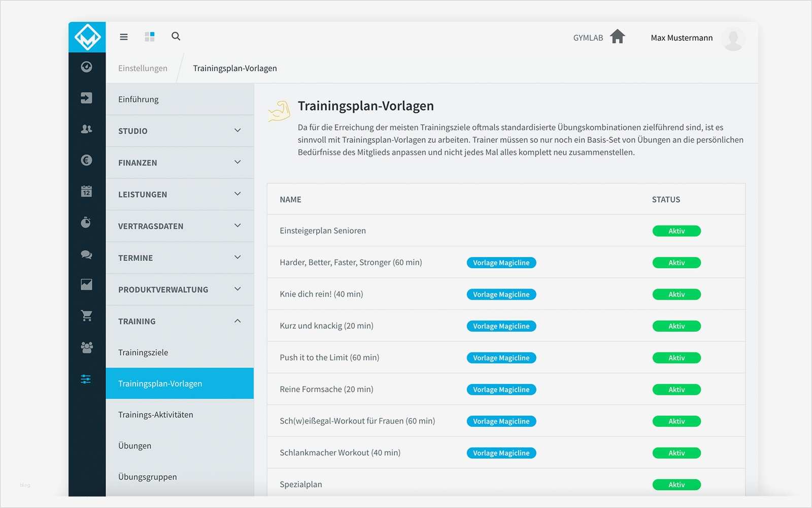Toggle Aktiv status for Einsteigerplan Senioren
Viewport: 812px width, 508px height.
click(x=676, y=231)
